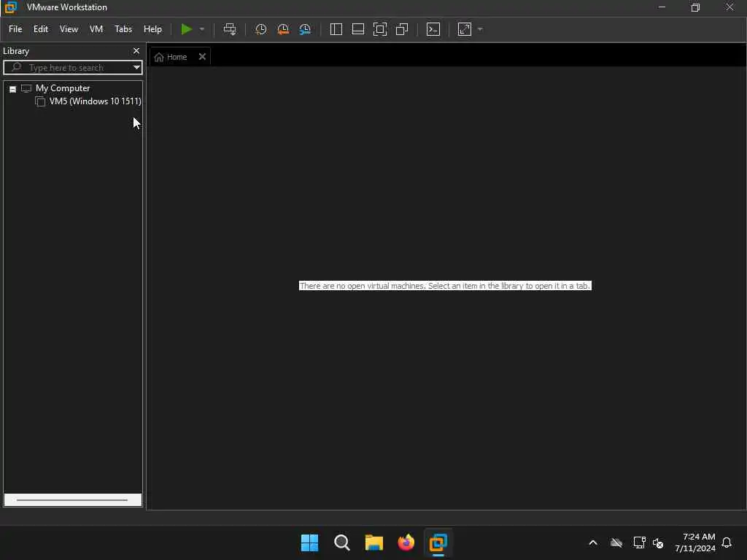Open the clock showing 7:24 AM

tap(695, 542)
